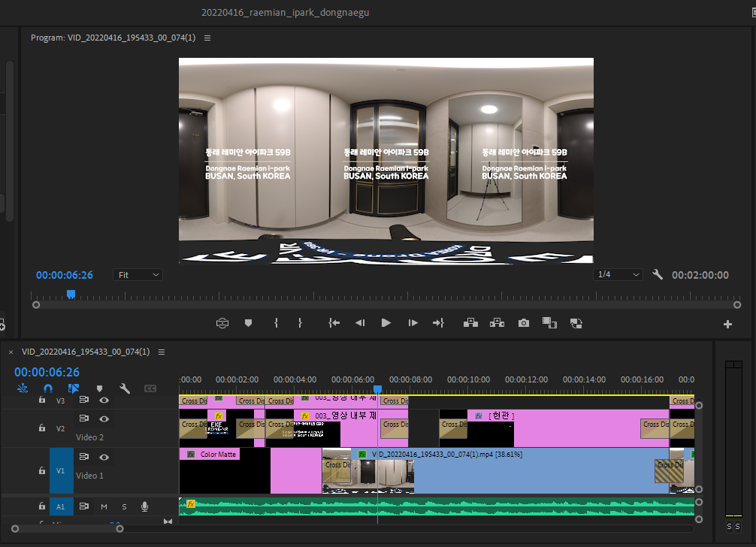756x547 pixels.
Task: Toggle VR video display button
Action: [x=222, y=323]
